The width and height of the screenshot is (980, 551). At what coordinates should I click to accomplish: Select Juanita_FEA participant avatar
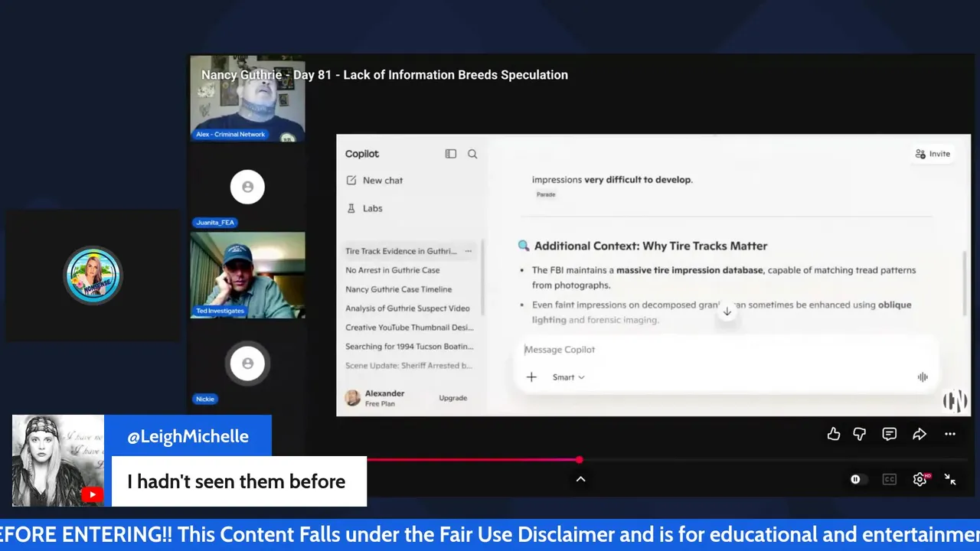pyautogui.click(x=247, y=187)
